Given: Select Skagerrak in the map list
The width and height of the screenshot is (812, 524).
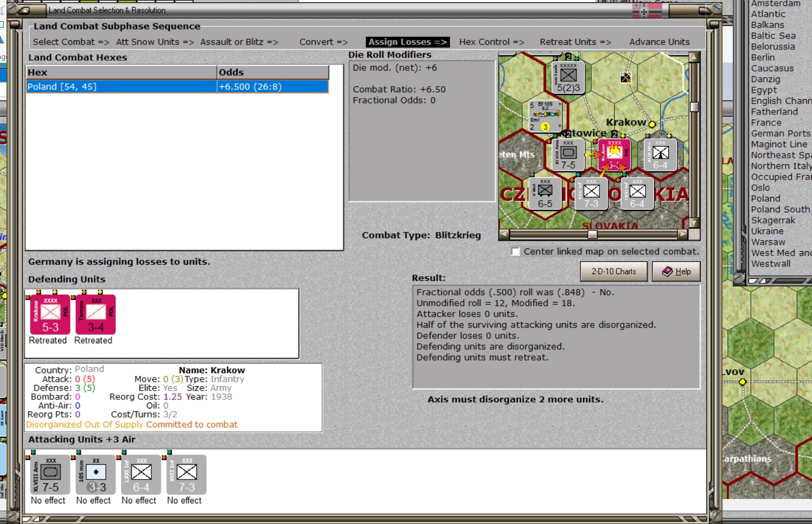Looking at the screenshot, I should 773,220.
